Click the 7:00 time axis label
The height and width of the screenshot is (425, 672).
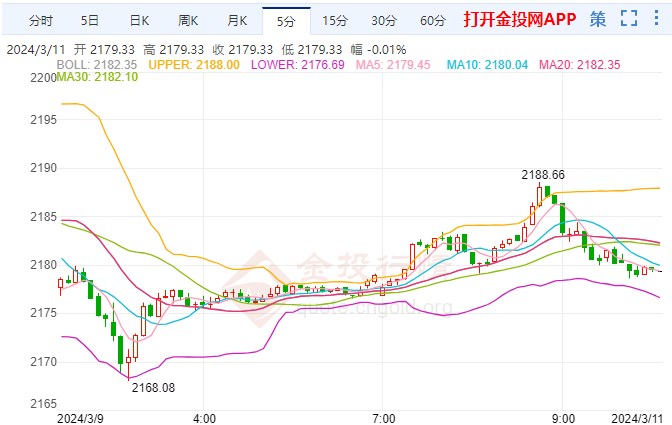pos(384,418)
